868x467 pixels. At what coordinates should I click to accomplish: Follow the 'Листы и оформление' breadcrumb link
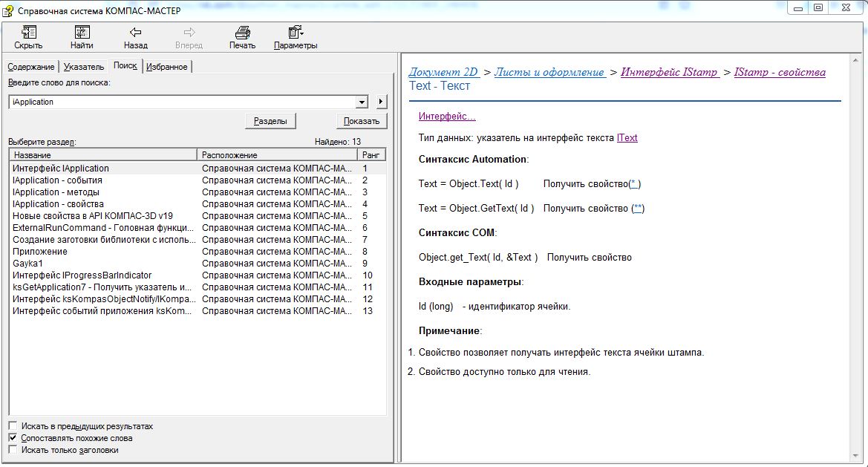tap(549, 72)
